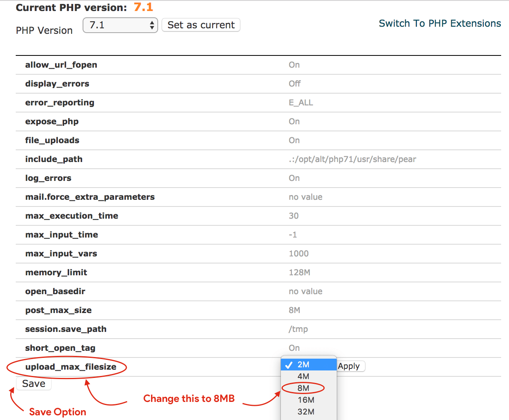This screenshot has width=509, height=420.
Task: Click the memory_limit 128M value
Action: point(298,272)
